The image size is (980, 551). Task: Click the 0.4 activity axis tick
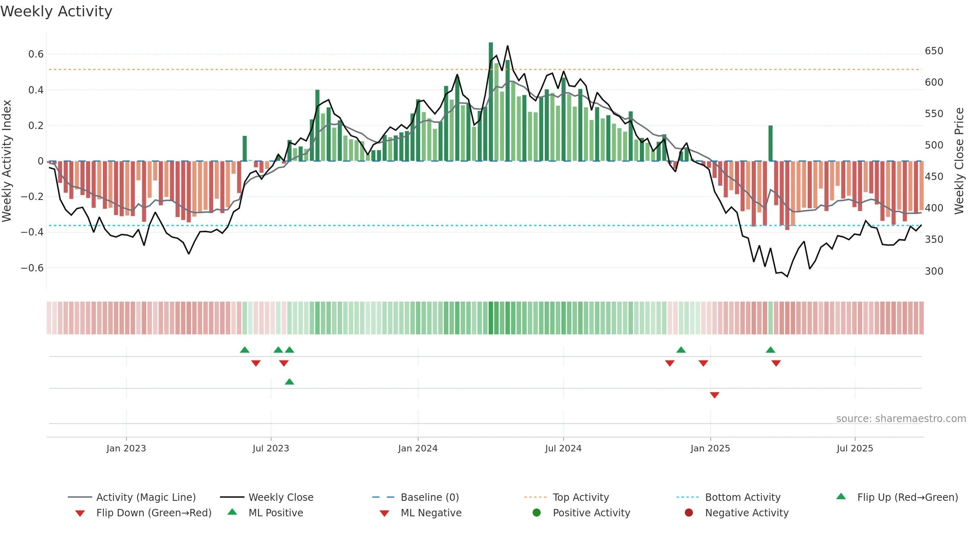point(36,90)
